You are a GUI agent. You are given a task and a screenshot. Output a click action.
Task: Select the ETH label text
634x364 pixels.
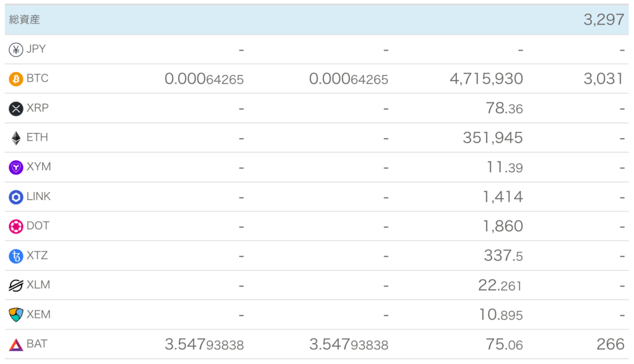coord(37,137)
